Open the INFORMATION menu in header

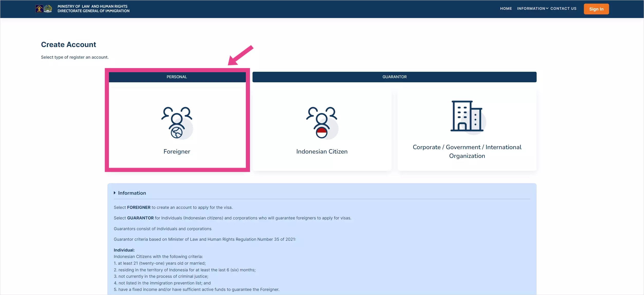531,8
